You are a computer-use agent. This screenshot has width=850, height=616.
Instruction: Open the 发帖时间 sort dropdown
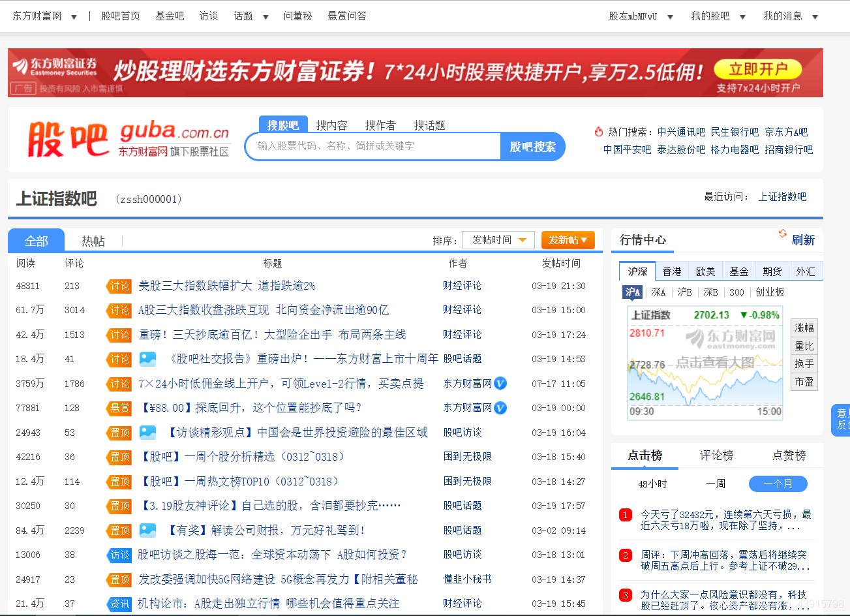[x=498, y=240]
